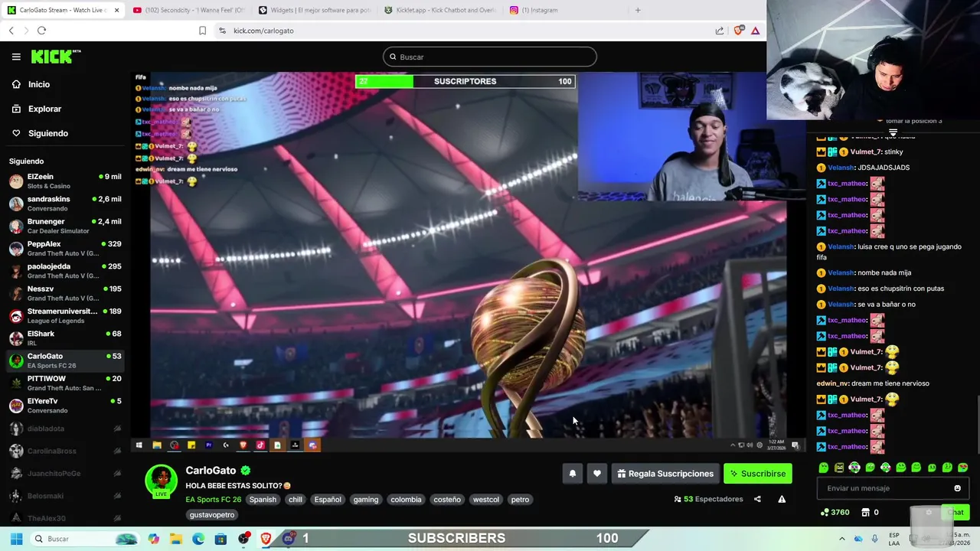Click the green Suscribirse button
The width and height of the screenshot is (980, 551).
(758, 474)
